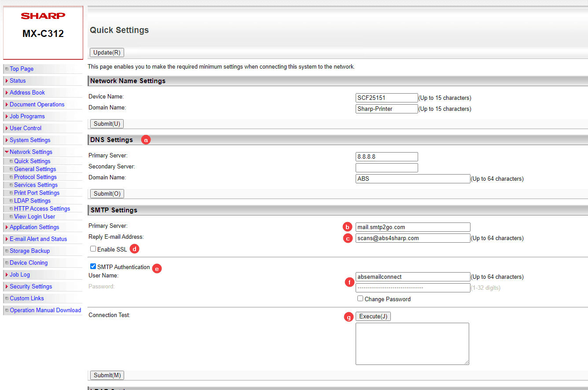588x390 pixels.
Task: Expand the Security Settings section
Action: pos(31,287)
